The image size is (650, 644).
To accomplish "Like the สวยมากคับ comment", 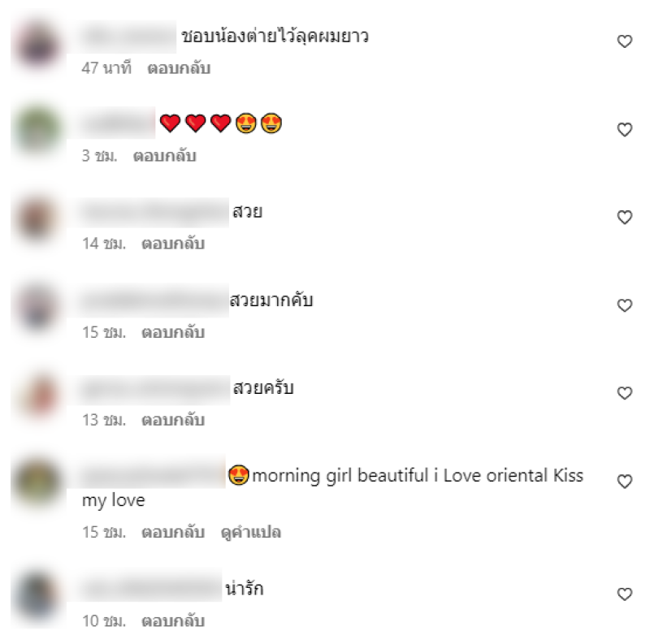I will (x=624, y=305).
